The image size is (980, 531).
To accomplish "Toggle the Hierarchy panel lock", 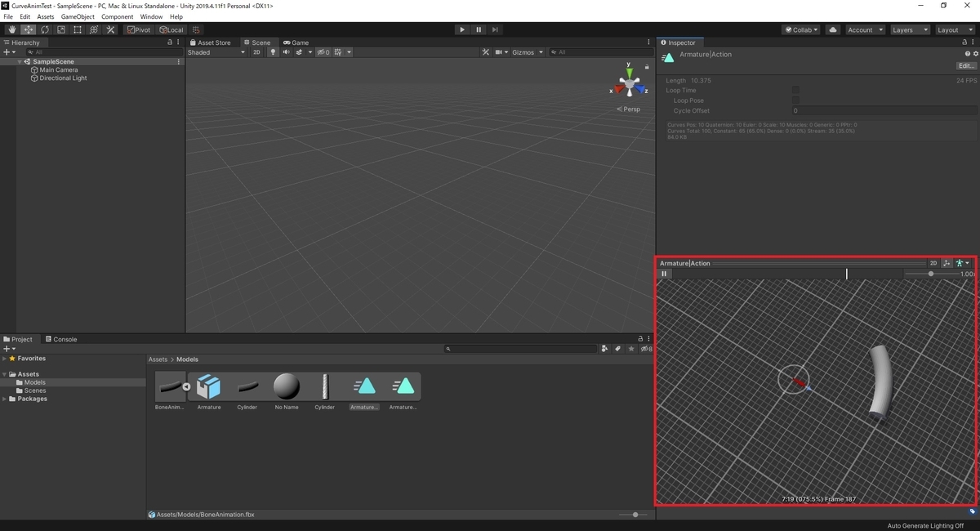I will (170, 42).
